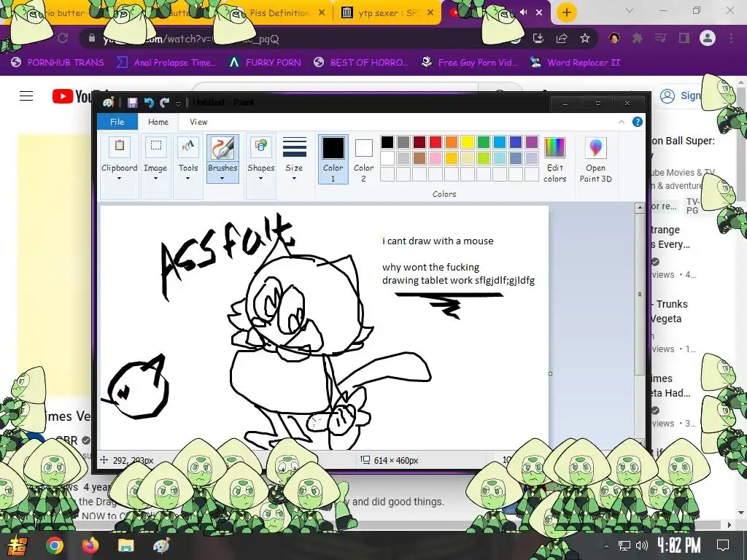Screen dimensions: 747x560
Task: Toggle the Chrome side panel
Action: point(684,39)
